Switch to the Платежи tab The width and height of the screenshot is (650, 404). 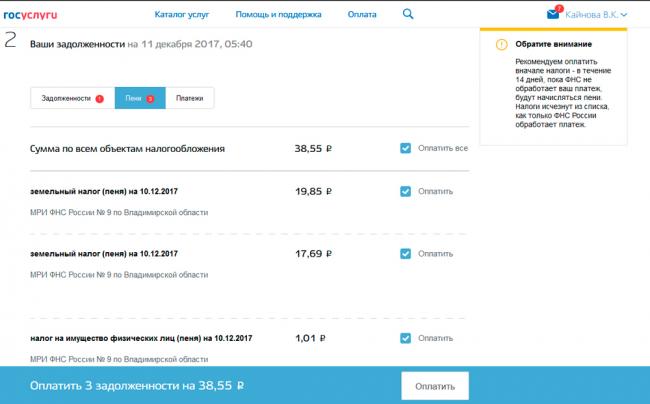189,98
